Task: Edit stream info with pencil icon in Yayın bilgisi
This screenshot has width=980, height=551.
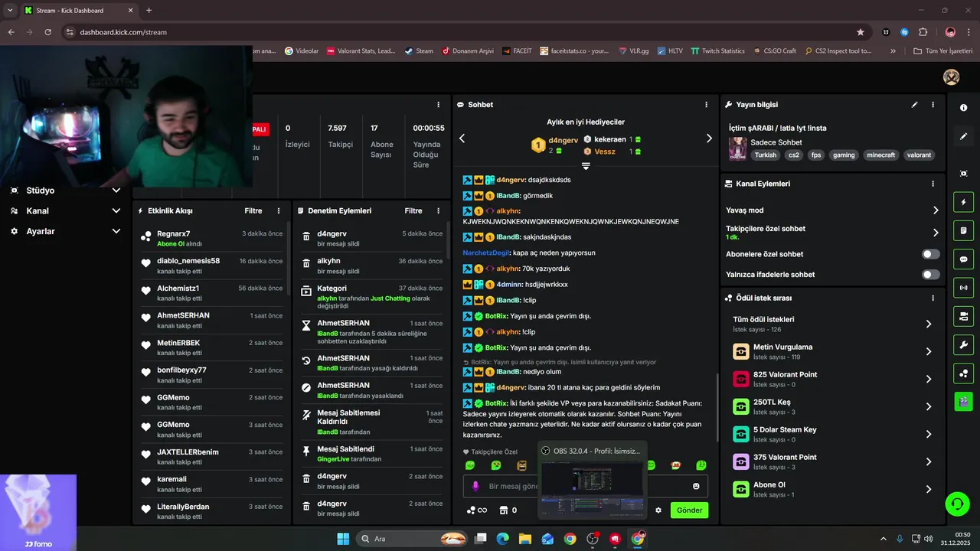Action: coord(914,105)
